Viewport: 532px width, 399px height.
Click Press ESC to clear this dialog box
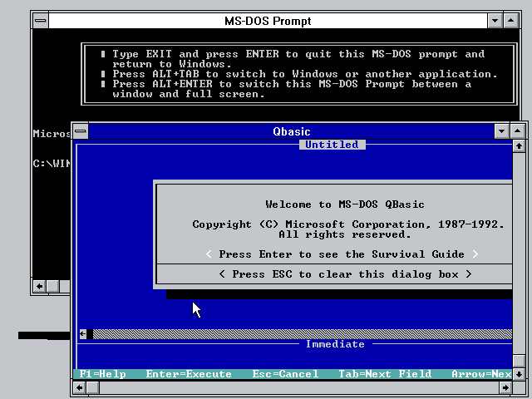click(x=345, y=274)
